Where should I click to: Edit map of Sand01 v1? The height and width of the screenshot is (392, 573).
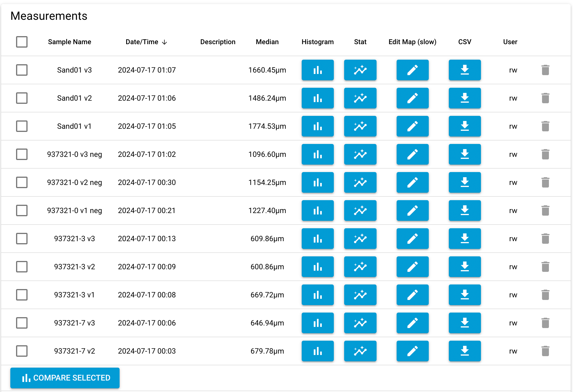tap(412, 126)
